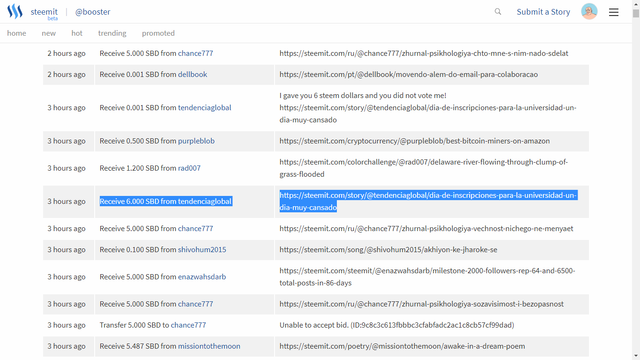Open the user avatar profile picture
The image size is (640, 360).
(589, 11)
